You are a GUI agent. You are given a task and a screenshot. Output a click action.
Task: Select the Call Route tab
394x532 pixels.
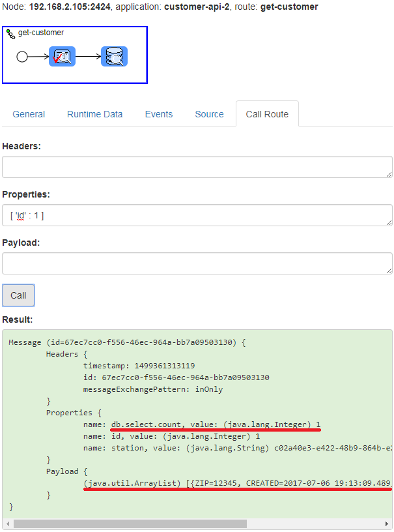click(x=267, y=114)
